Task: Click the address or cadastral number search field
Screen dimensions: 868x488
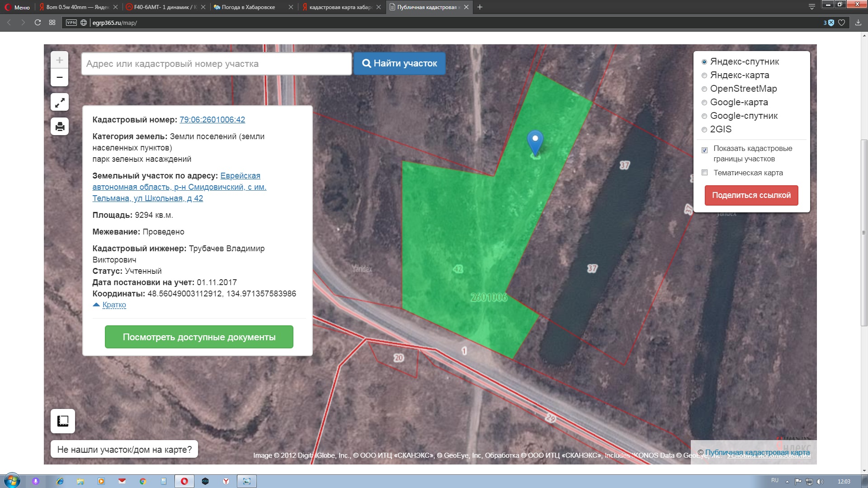Action: 216,64
